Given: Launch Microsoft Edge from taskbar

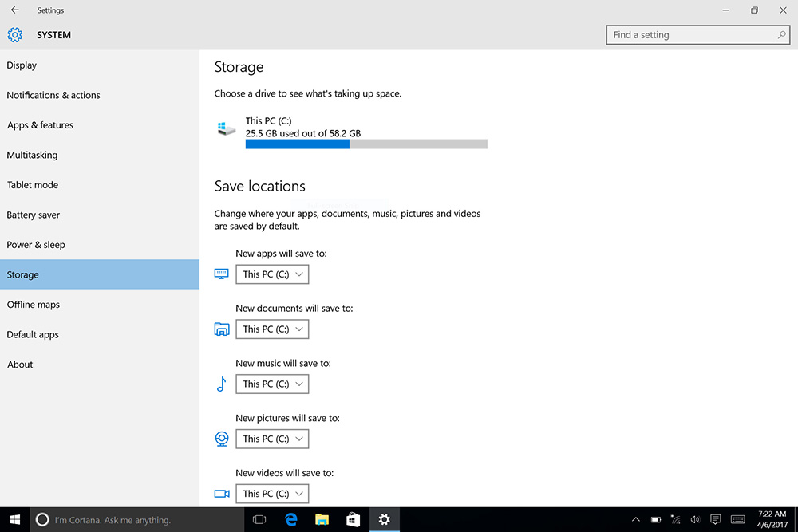Looking at the screenshot, I should point(291,519).
